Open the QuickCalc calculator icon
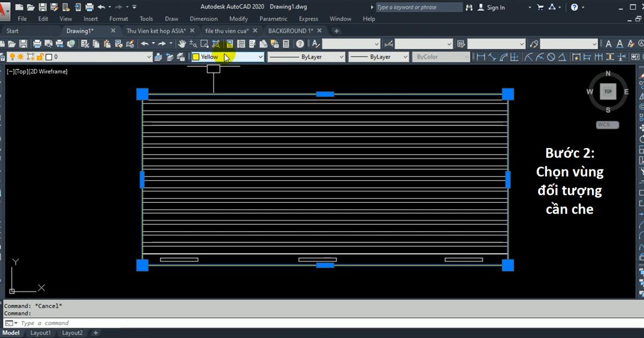Viewport: 644px width, 338px height. point(286,44)
